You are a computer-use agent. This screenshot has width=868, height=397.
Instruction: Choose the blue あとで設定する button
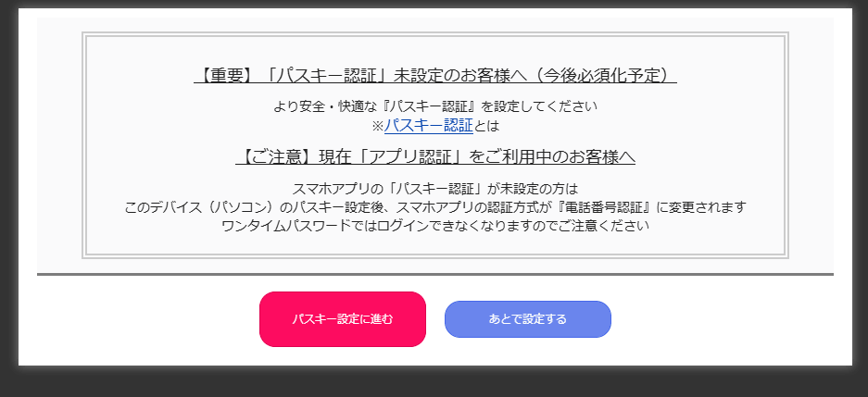527,319
